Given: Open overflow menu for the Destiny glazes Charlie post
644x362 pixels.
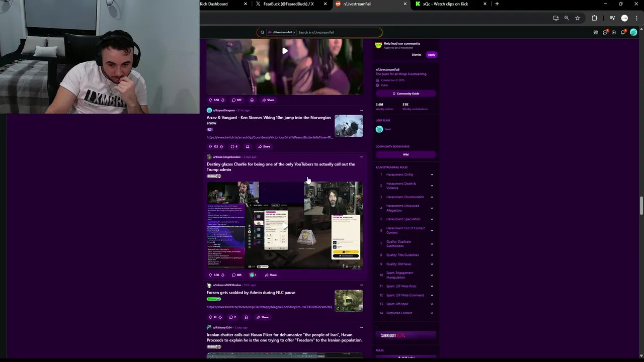Looking at the screenshot, I should (x=361, y=157).
